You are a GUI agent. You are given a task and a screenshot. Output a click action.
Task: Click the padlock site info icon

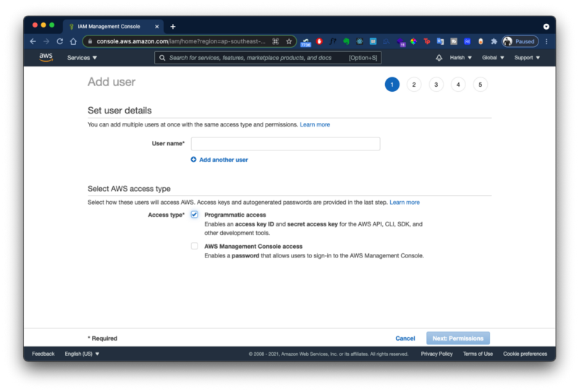coord(90,41)
